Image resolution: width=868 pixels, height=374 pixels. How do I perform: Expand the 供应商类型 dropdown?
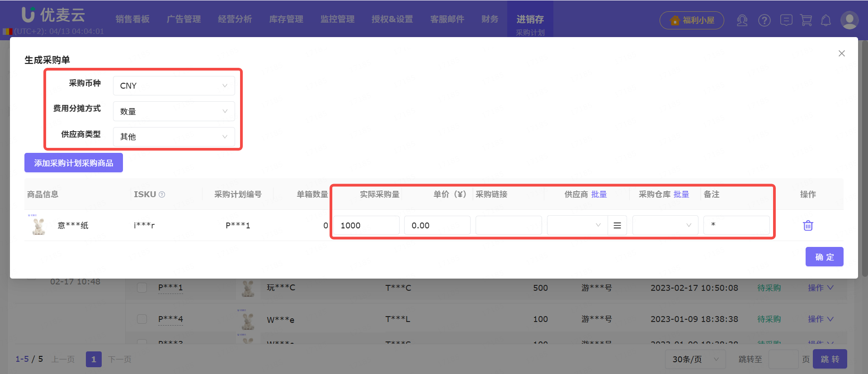[x=174, y=137]
